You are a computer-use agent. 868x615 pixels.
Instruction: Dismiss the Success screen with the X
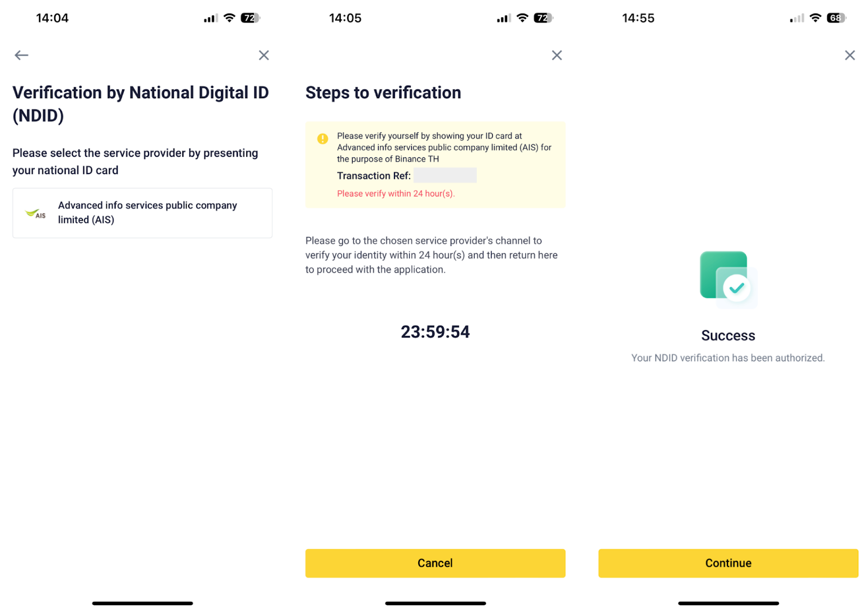850,55
